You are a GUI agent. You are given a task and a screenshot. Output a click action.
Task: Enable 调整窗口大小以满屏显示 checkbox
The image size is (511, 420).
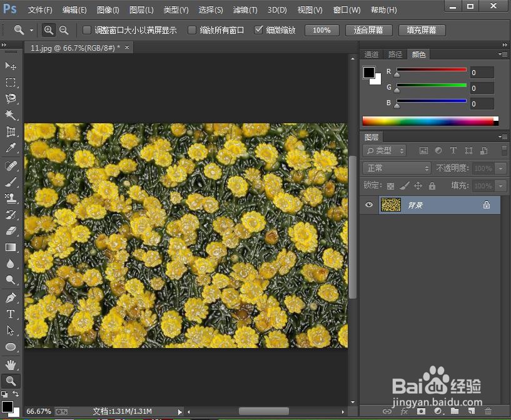87,30
